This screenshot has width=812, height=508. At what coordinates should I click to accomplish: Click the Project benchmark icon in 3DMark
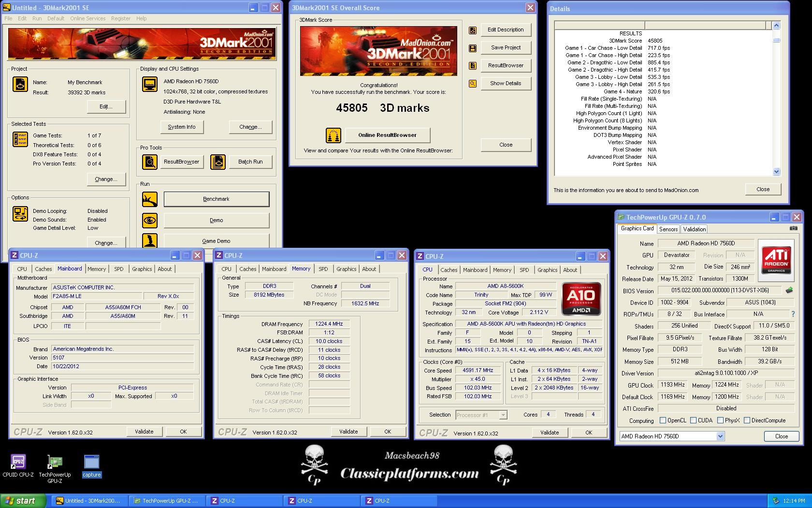pos(20,84)
